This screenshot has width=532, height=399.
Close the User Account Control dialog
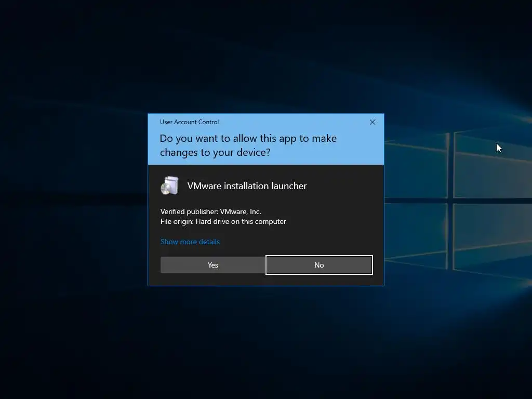coord(372,122)
